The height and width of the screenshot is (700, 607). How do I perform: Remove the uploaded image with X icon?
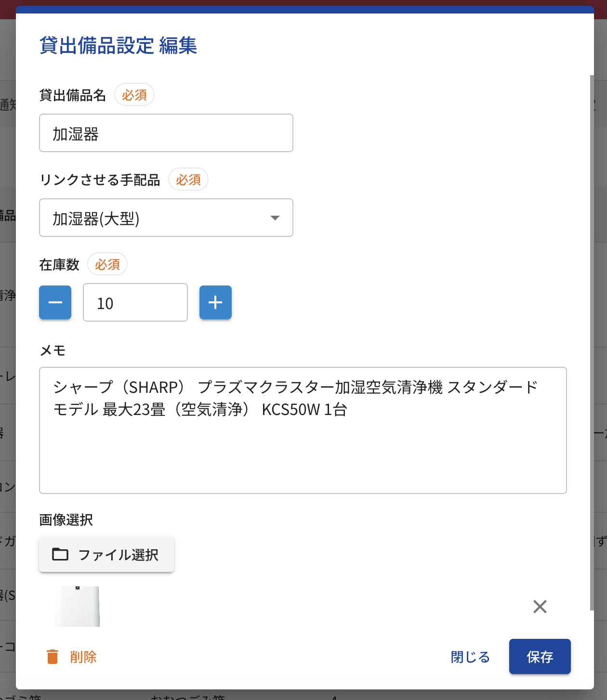click(x=540, y=607)
